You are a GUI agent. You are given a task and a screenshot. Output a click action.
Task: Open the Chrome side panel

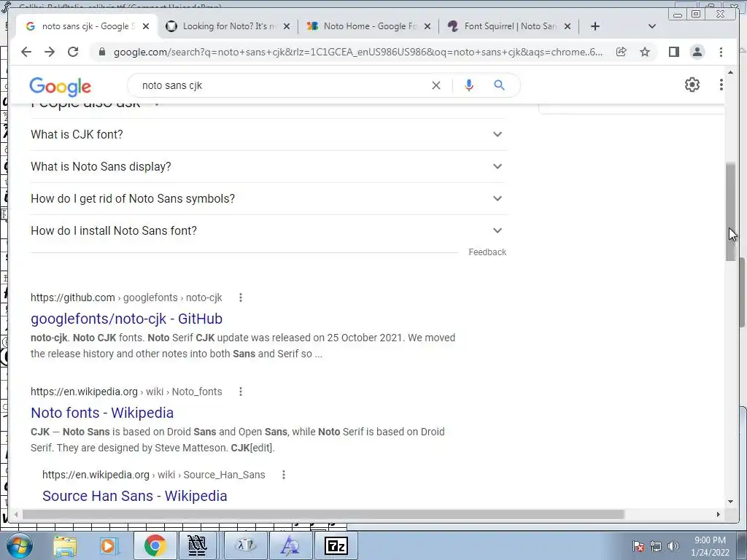tap(673, 52)
